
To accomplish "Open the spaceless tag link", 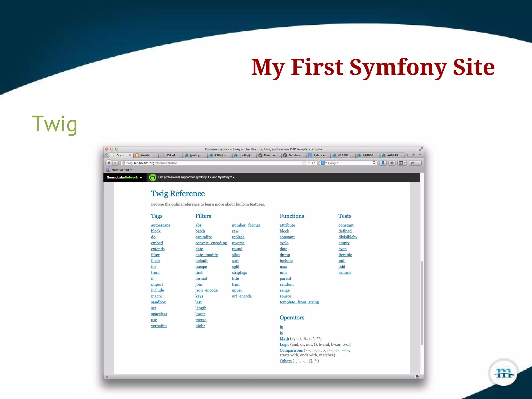I will coord(159,314).
